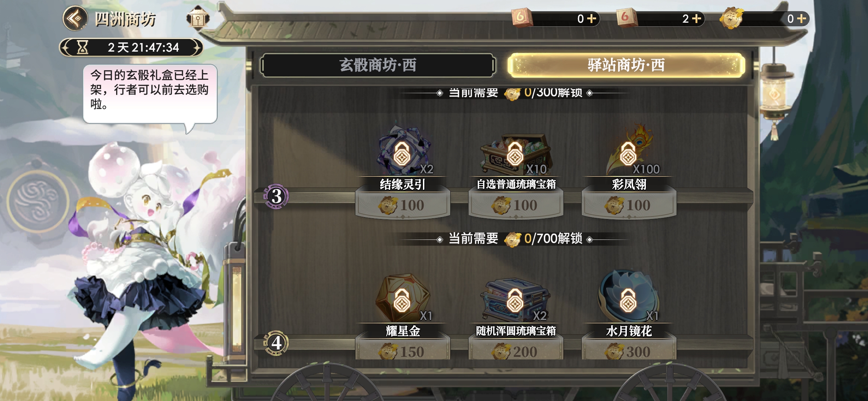Viewport: 868px width, 401px height.
Task: Add more of the first dice currency
Action: coord(592,19)
